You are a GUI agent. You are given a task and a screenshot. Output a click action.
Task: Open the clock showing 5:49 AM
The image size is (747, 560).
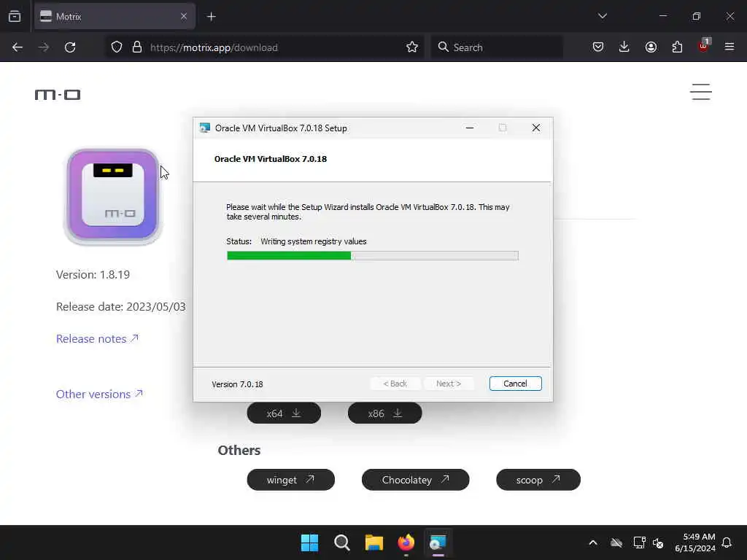pyautogui.click(x=694, y=542)
